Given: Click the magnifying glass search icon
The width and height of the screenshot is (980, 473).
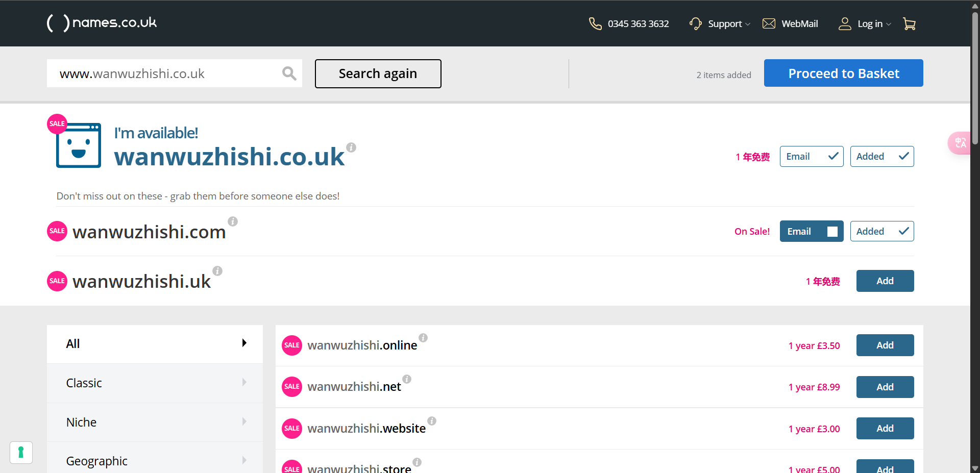Looking at the screenshot, I should (x=289, y=73).
